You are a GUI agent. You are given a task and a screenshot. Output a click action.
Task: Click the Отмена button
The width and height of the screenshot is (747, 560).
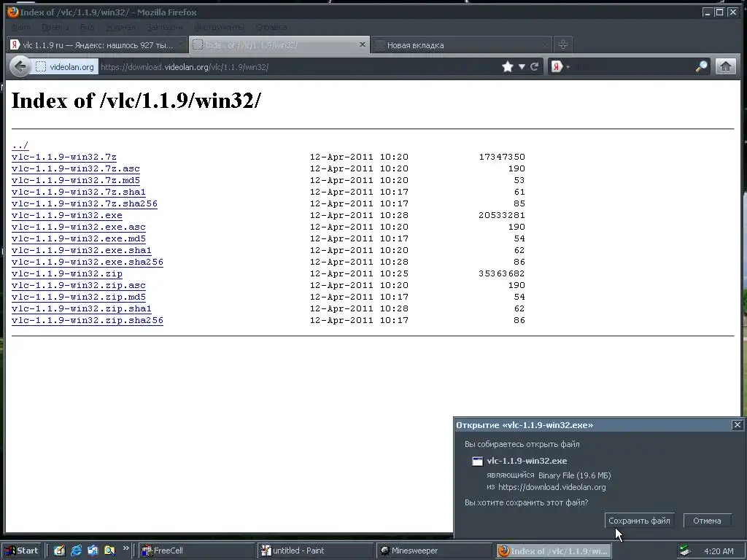point(707,521)
